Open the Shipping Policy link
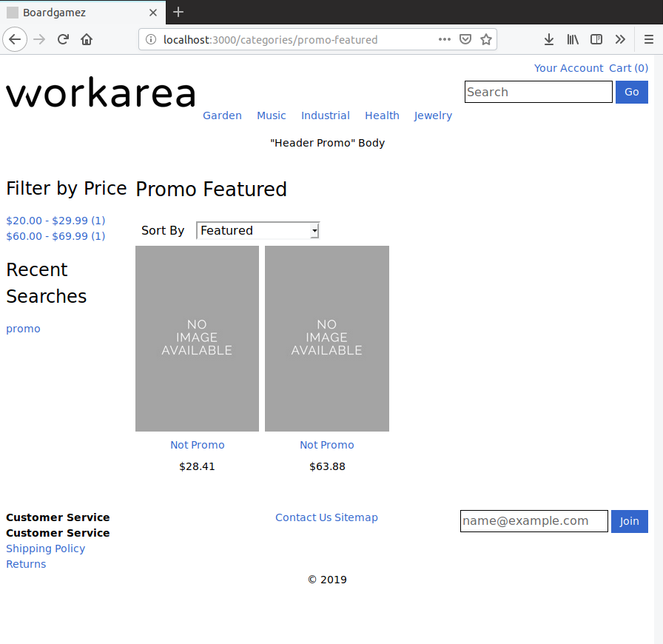The width and height of the screenshot is (663, 644). 46,549
